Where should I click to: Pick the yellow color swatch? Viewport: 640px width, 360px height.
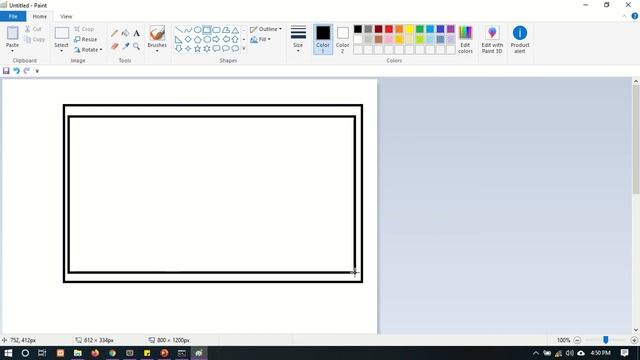coord(409,29)
